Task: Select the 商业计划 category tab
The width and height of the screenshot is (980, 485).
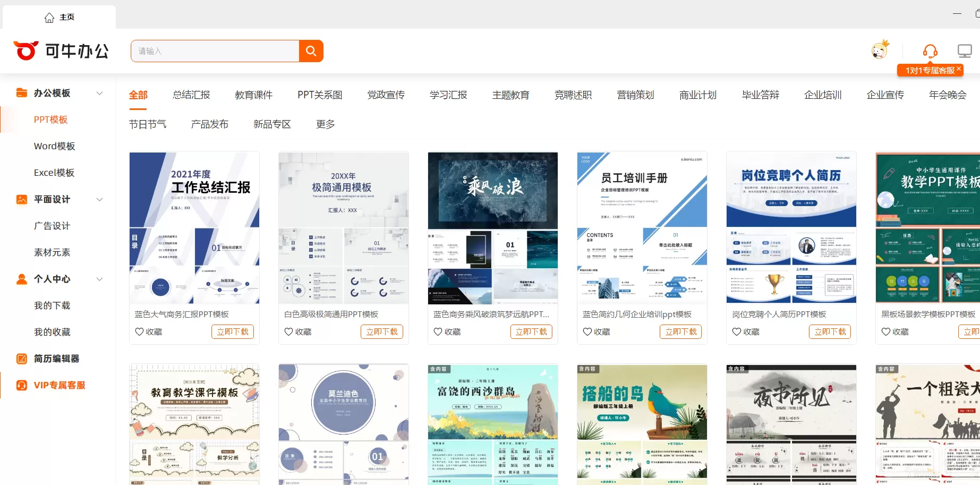Action: click(x=698, y=95)
